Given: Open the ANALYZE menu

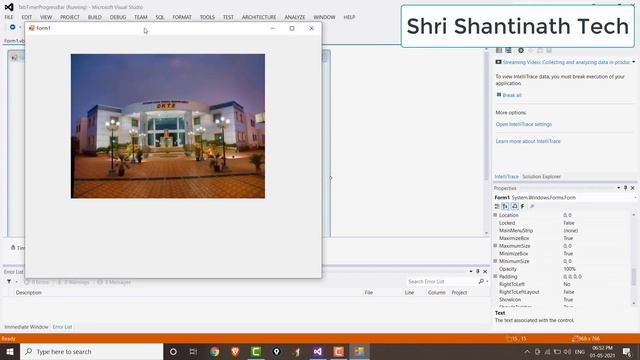Looking at the screenshot, I should coord(295,17).
